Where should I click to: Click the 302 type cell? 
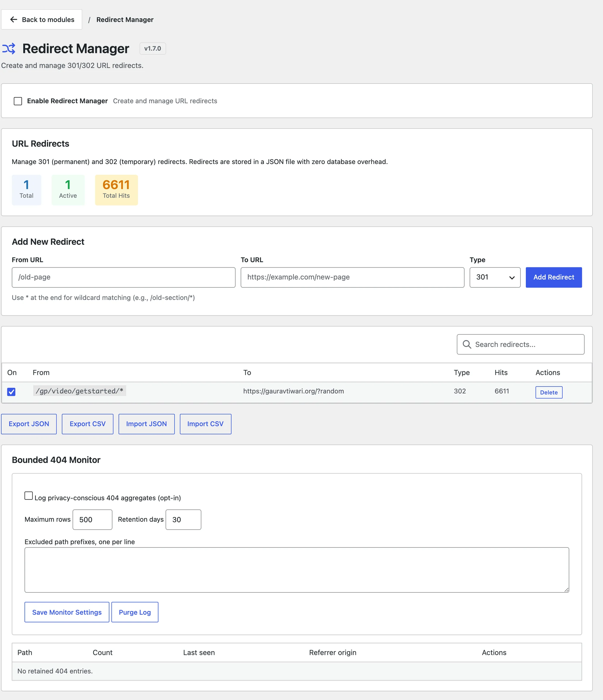tap(460, 391)
